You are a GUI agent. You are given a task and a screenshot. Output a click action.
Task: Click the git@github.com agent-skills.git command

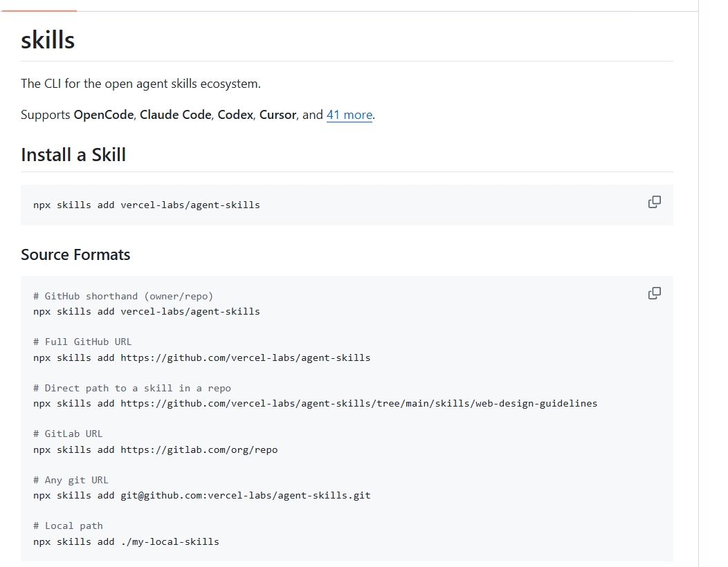201,495
